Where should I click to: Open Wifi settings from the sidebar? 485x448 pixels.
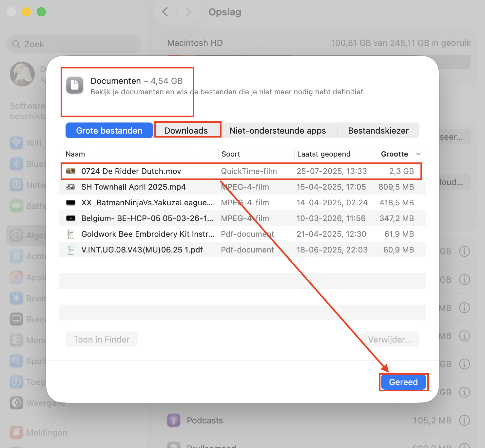coord(16,143)
